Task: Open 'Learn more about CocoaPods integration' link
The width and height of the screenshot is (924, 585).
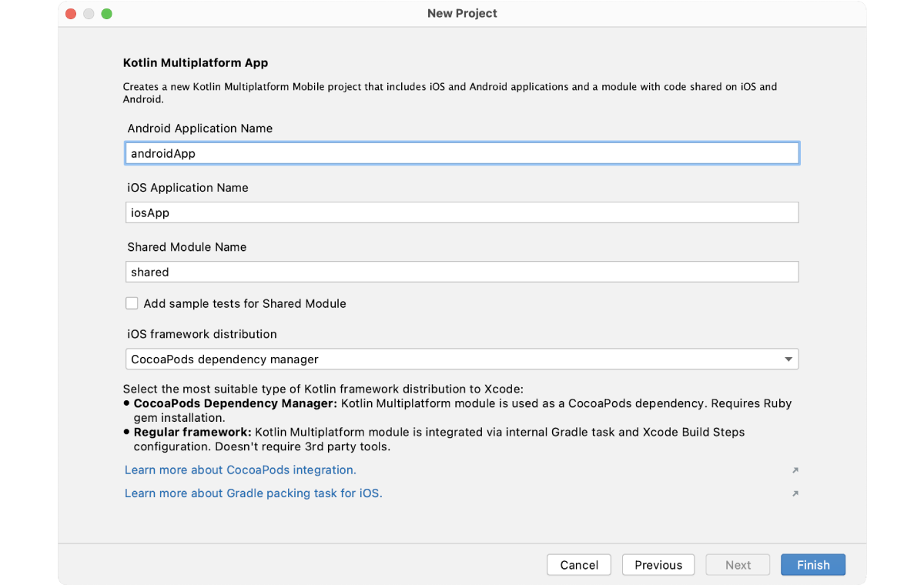Action: coord(240,470)
